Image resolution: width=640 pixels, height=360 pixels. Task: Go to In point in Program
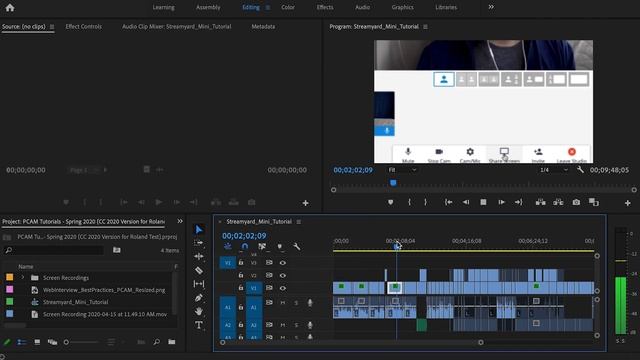click(448, 202)
